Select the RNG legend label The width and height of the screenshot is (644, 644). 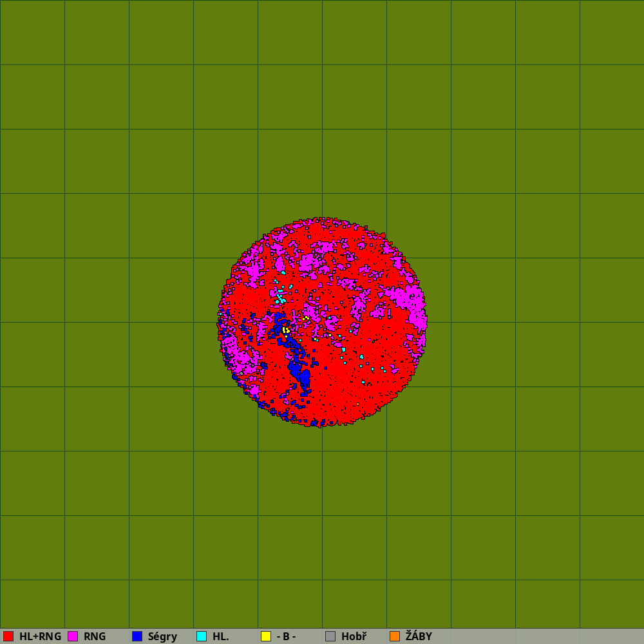95,636
